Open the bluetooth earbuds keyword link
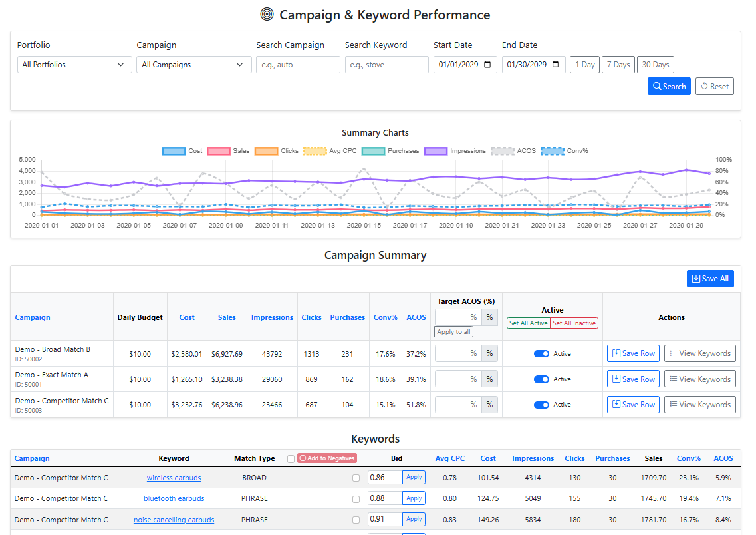The height and width of the screenshot is (535, 756). (174, 498)
